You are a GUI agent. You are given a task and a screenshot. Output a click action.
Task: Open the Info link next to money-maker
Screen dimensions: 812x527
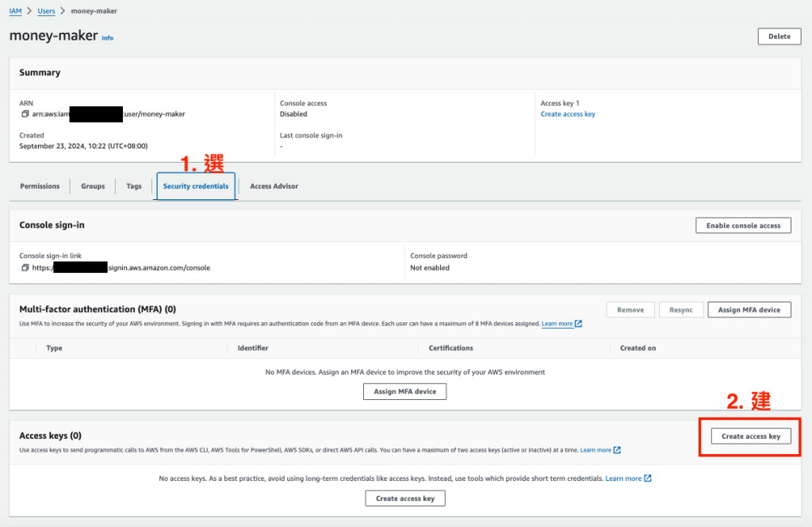[108, 38]
